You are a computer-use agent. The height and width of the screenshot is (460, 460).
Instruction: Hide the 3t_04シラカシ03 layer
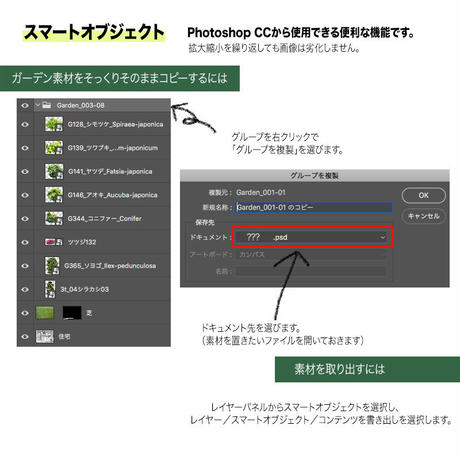point(25,289)
